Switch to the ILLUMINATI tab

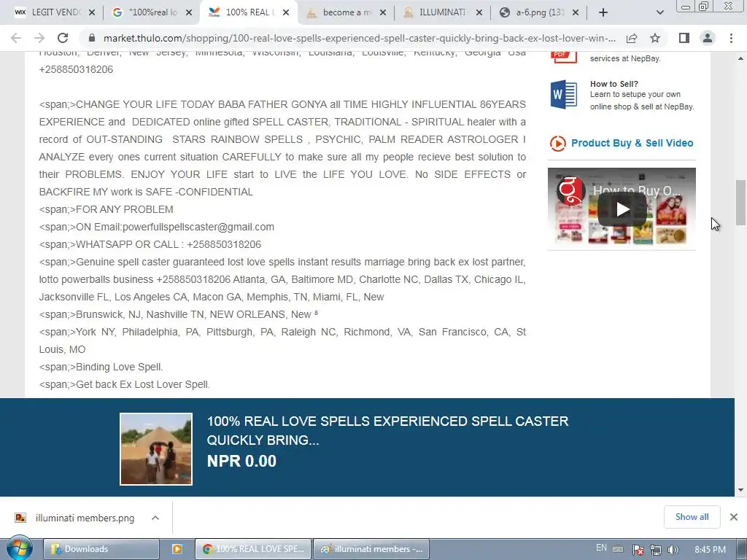pos(442,12)
